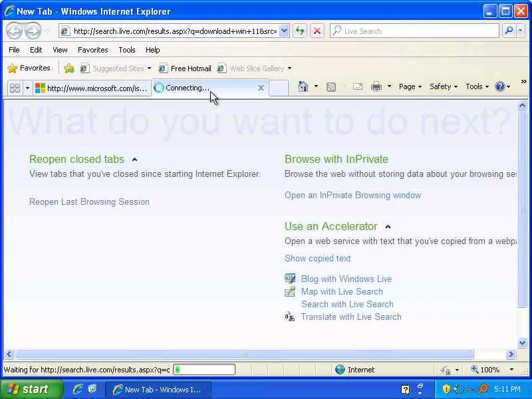Click the Translate with Live Search icon
The image size is (532, 399).
pyautogui.click(x=289, y=317)
